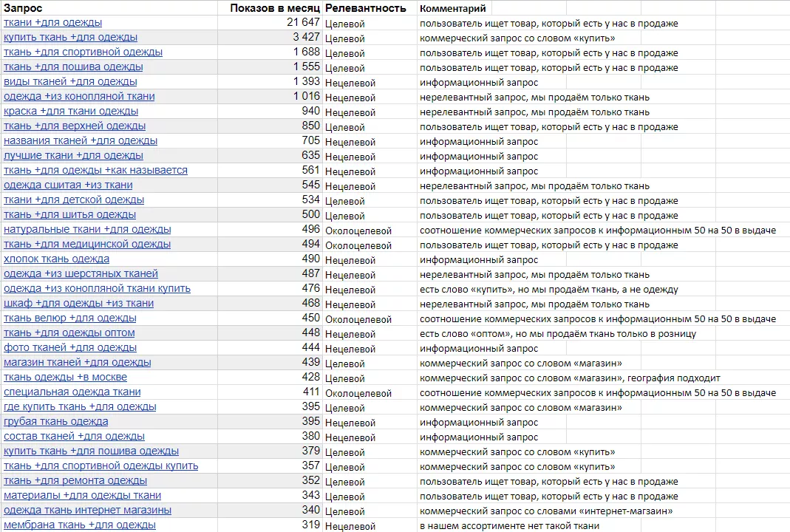Viewport: 790px width, 532px height.
Task: Click the link "хлопок ткань одежда"
Action: coord(56,259)
